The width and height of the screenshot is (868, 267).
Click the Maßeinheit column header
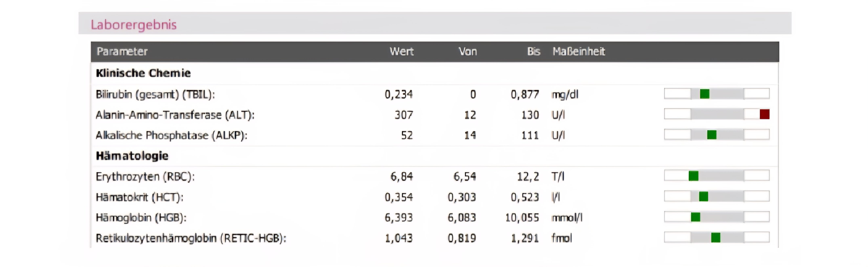tap(579, 51)
